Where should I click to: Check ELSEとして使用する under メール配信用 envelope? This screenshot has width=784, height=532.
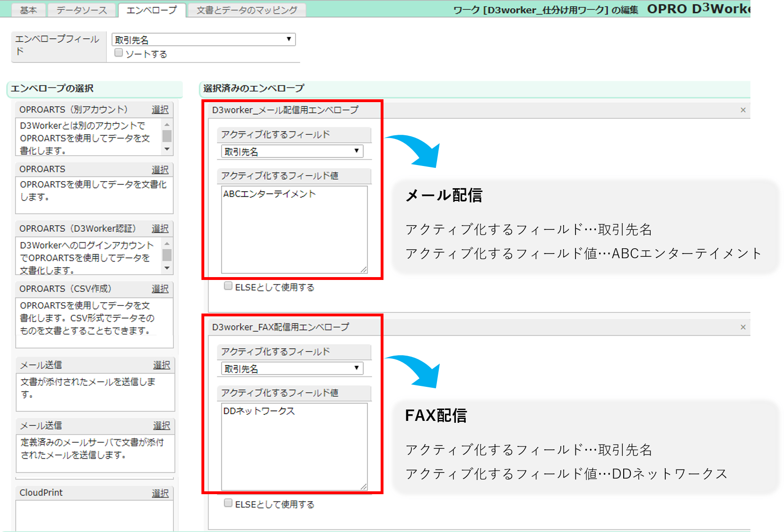[228, 286]
